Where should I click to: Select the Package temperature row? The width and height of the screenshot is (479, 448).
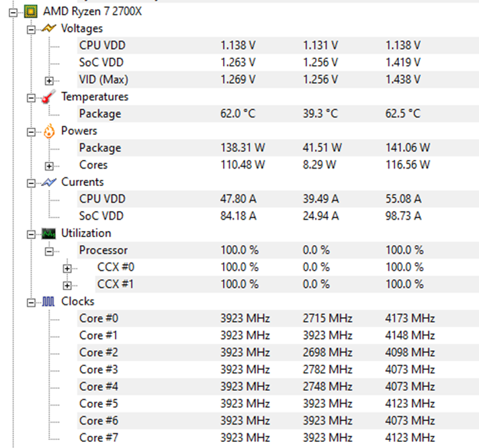tap(99, 114)
